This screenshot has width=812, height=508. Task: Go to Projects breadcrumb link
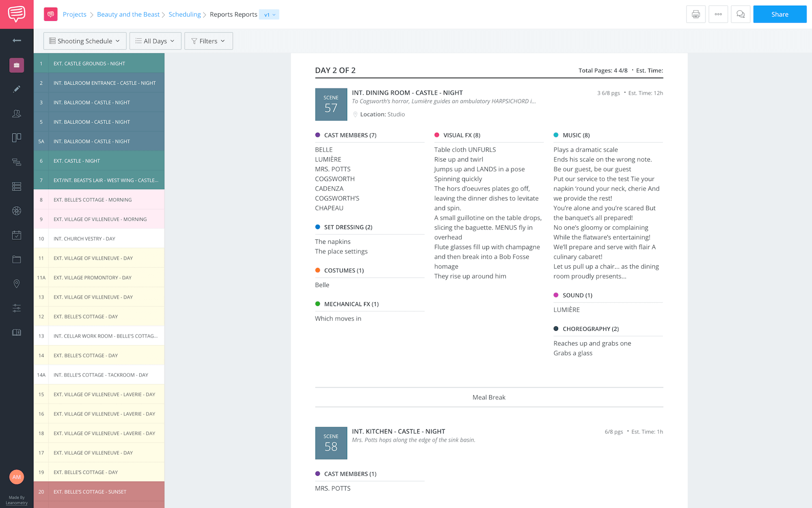pyautogui.click(x=74, y=14)
